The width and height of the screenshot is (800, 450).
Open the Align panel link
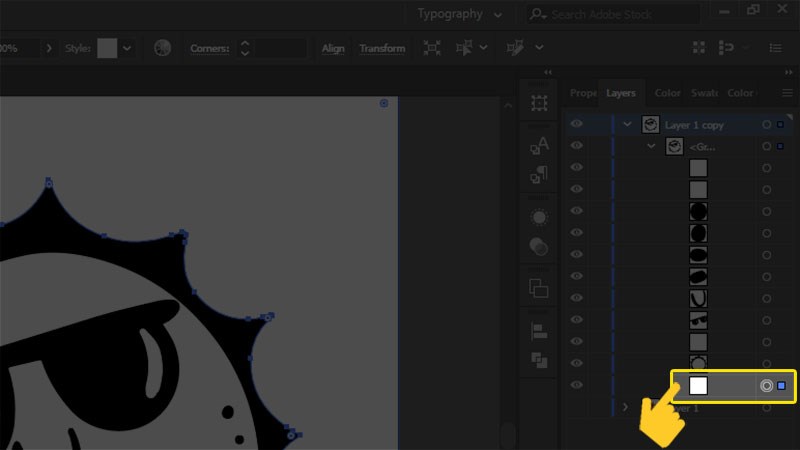(333, 48)
